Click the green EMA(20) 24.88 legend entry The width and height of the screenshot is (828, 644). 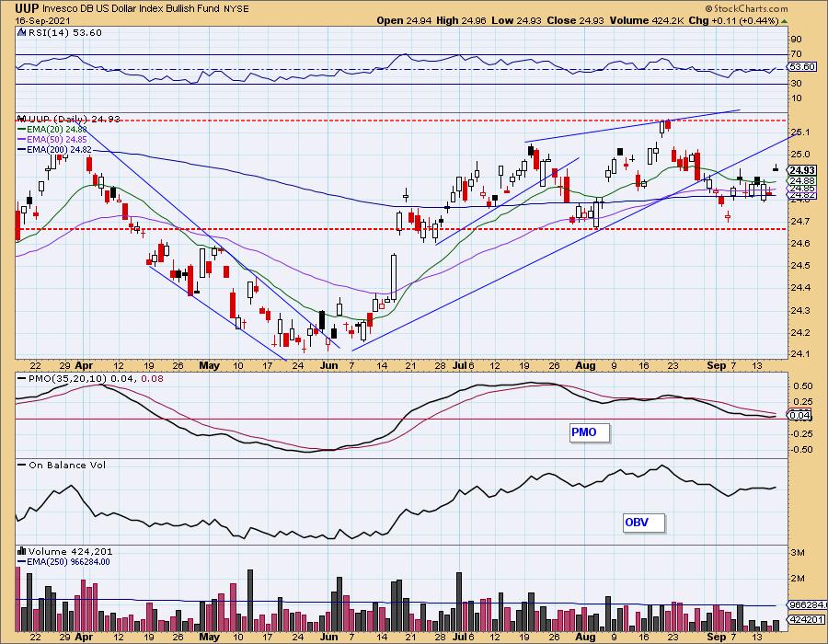point(52,129)
